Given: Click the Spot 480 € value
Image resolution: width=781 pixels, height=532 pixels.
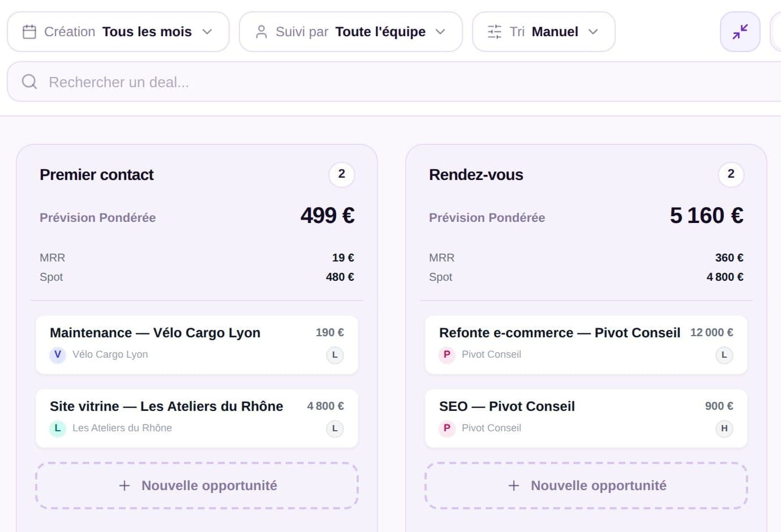Looking at the screenshot, I should click(340, 277).
